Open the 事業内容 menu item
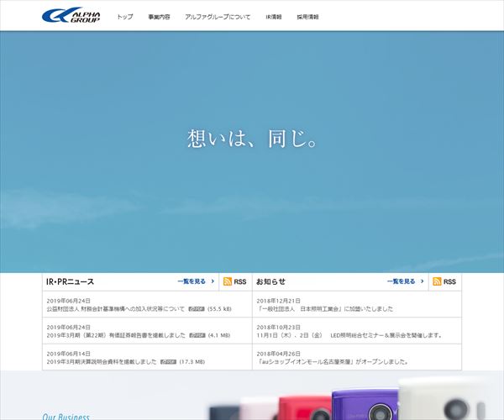Viewport: 504px width, 420px height. point(159,17)
